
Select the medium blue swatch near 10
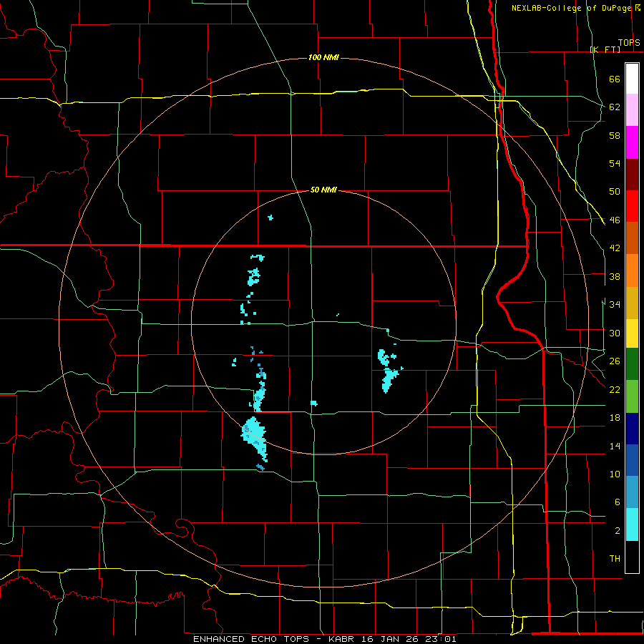click(632, 460)
